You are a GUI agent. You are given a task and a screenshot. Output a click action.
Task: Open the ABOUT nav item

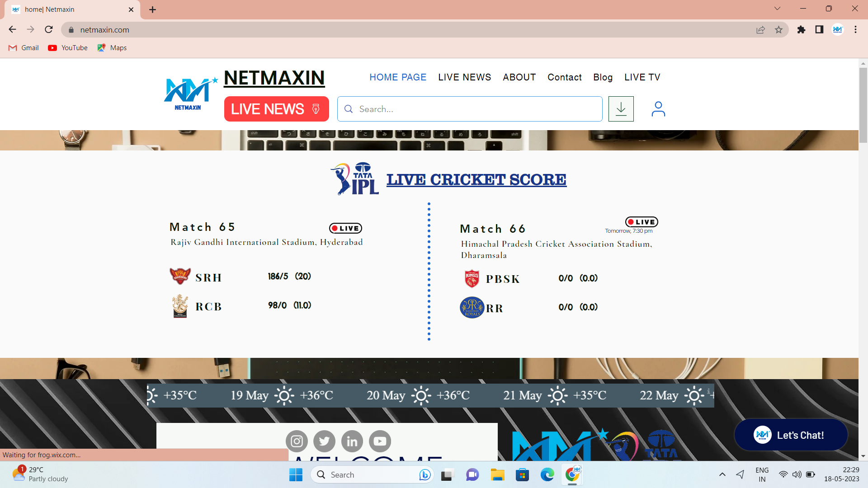(519, 77)
